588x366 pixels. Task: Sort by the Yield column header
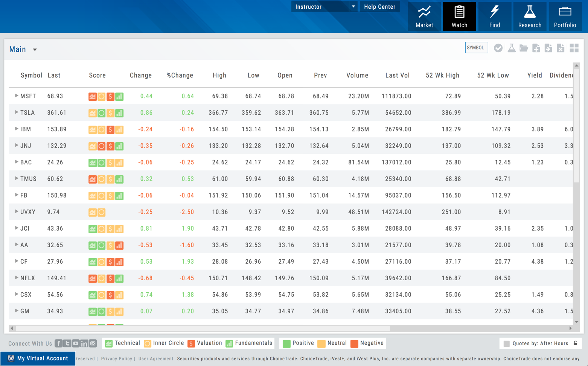tap(535, 75)
